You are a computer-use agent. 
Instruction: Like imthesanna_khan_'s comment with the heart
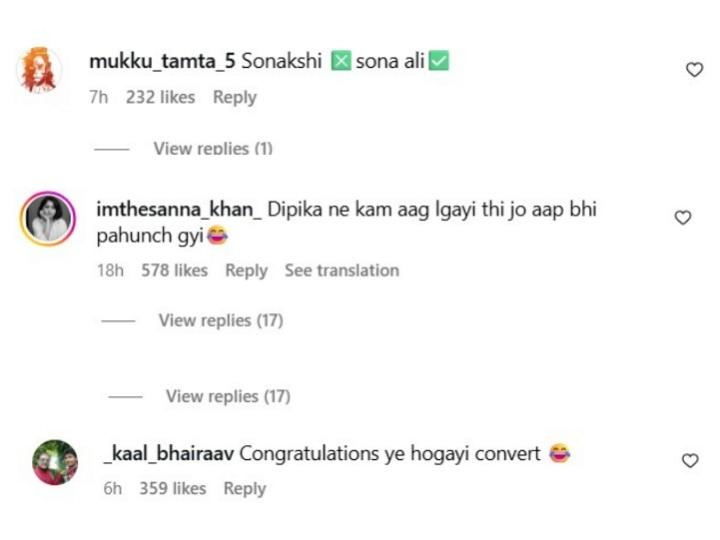pos(683,217)
